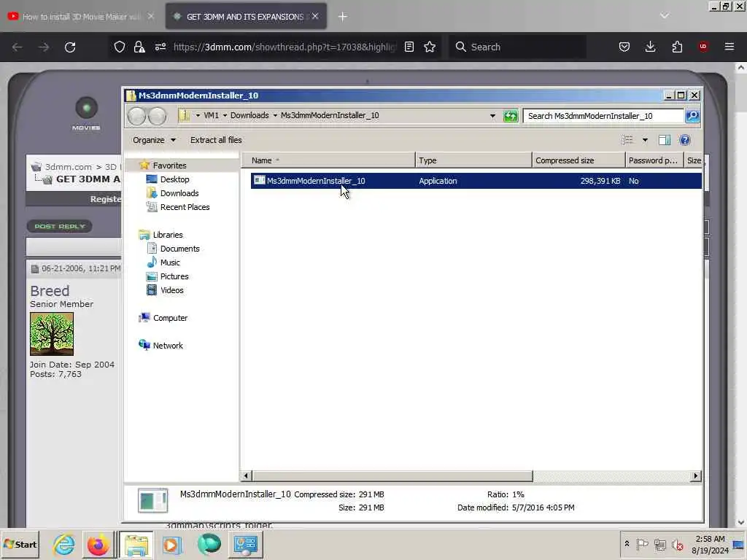
Task: Launch Internet Explorer from taskbar
Action: [64, 544]
